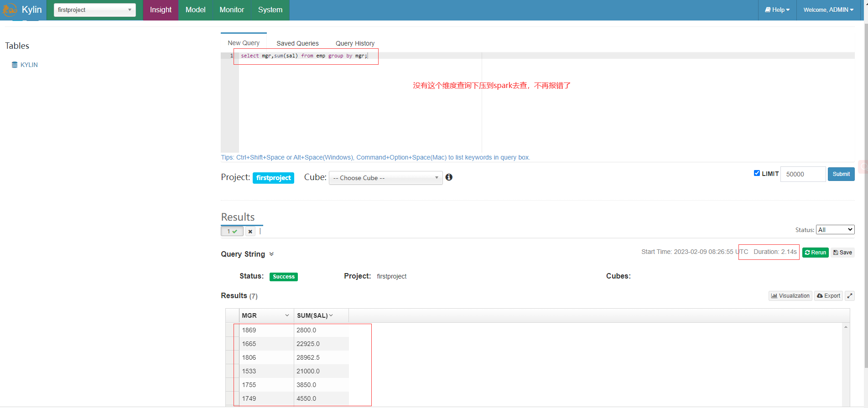The height and width of the screenshot is (408, 868).
Task: Open the Help menu
Action: coord(777,10)
